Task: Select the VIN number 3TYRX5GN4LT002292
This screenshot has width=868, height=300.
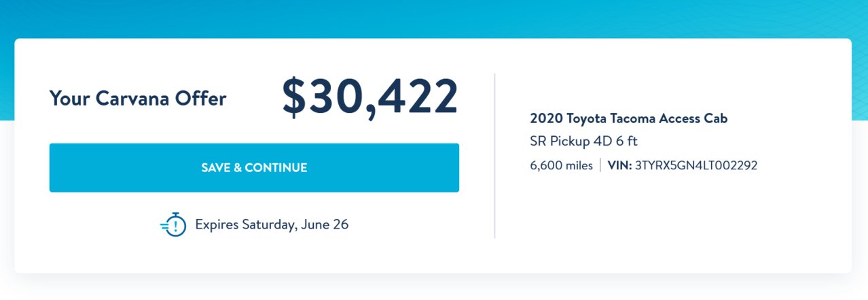Action: click(x=696, y=165)
